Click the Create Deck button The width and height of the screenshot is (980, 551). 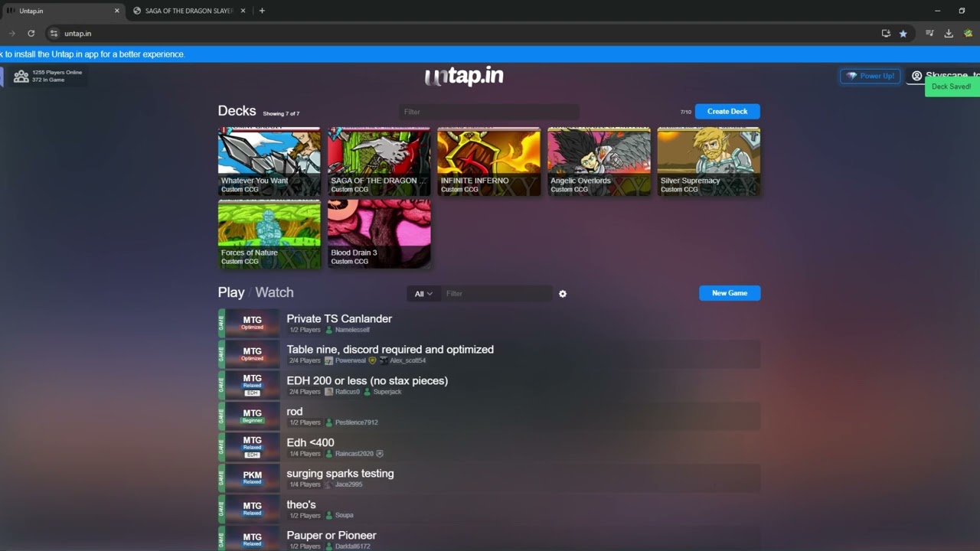tap(727, 112)
